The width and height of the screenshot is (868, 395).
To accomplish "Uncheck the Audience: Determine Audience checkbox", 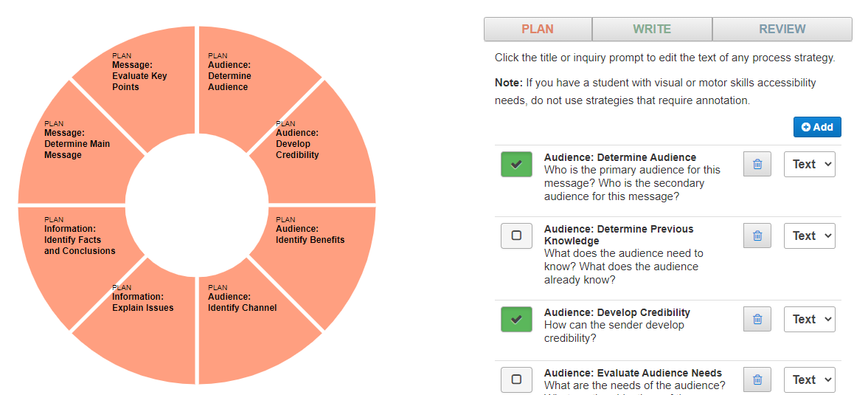I will 516,165.
